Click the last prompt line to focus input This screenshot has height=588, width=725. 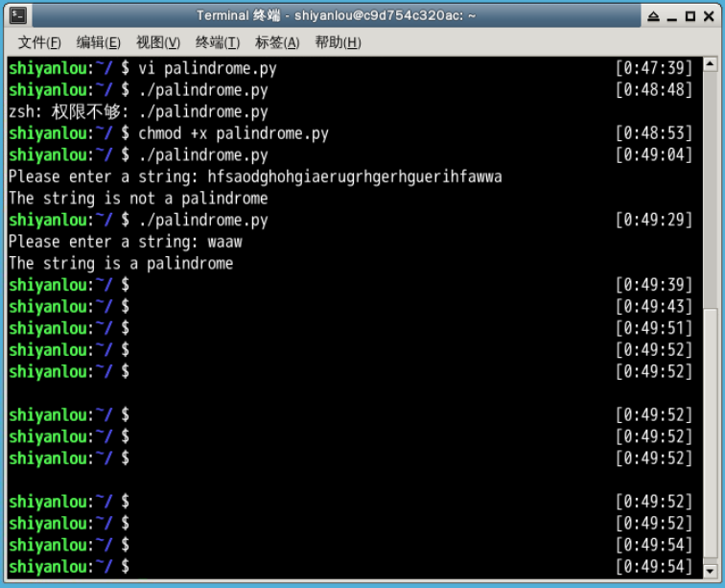coord(350,567)
